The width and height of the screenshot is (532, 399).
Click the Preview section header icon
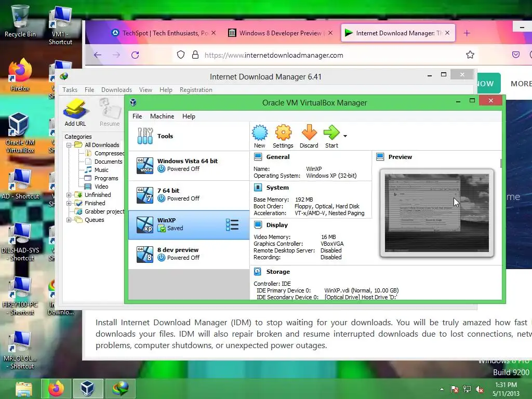380,157
